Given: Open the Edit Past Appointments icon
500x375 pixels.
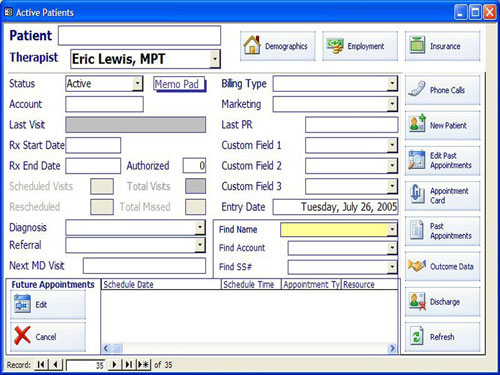Looking at the screenshot, I should [443, 160].
